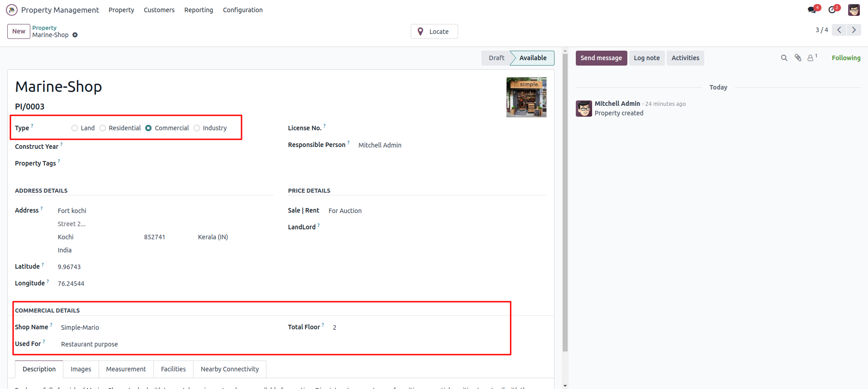Click the address street field Fort kochi
868x389 pixels.
(x=72, y=211)
